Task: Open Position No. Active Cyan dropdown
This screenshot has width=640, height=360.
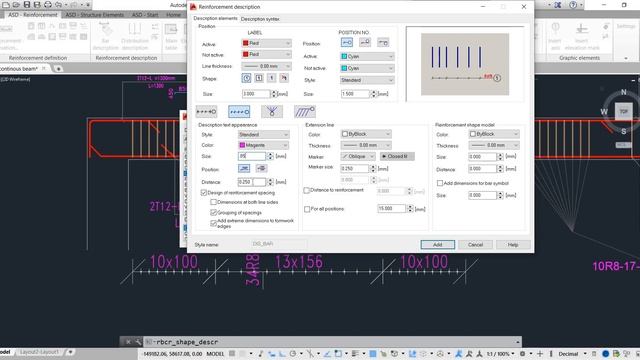Action: [x=367, y=56]
